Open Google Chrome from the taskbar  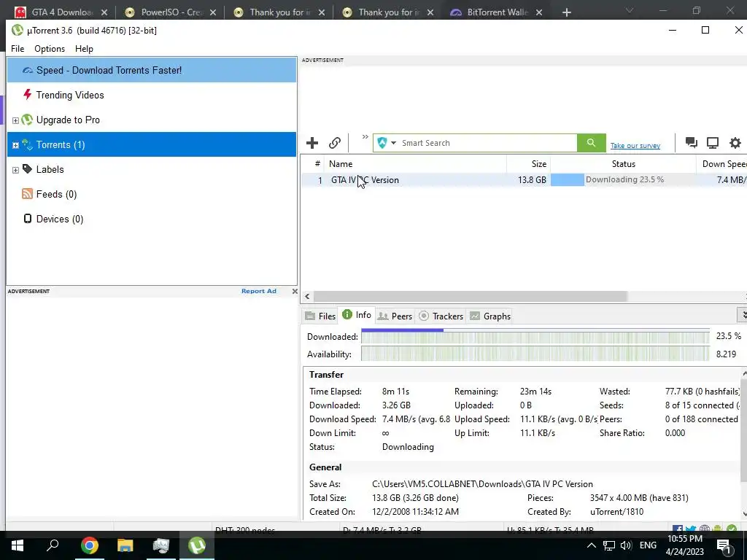tap(89, 545)
